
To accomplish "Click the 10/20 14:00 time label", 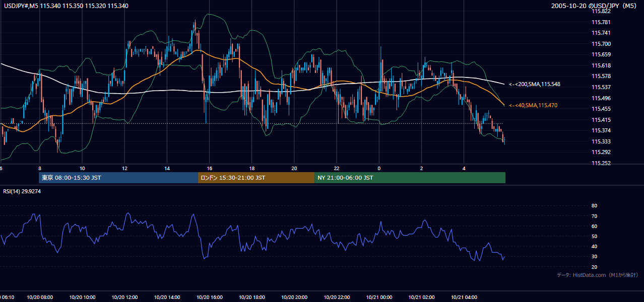I will pos(167,297).
